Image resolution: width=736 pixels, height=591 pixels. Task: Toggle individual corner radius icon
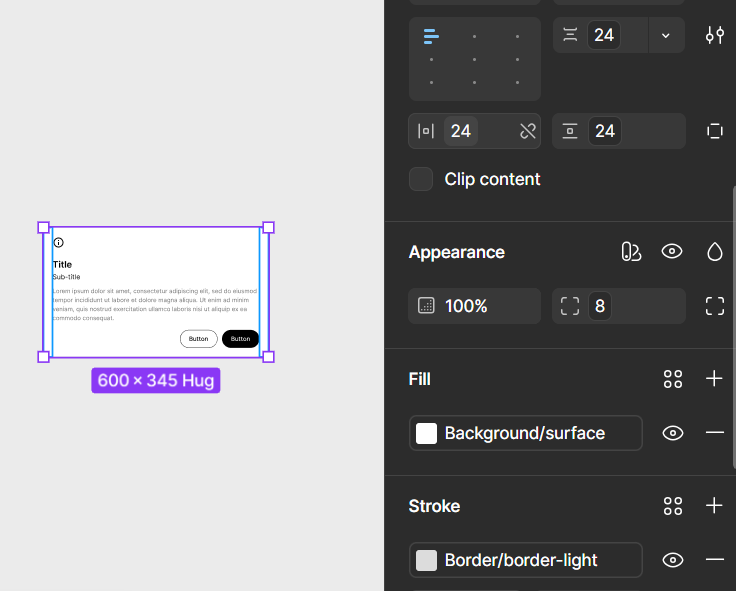point(714,306)
